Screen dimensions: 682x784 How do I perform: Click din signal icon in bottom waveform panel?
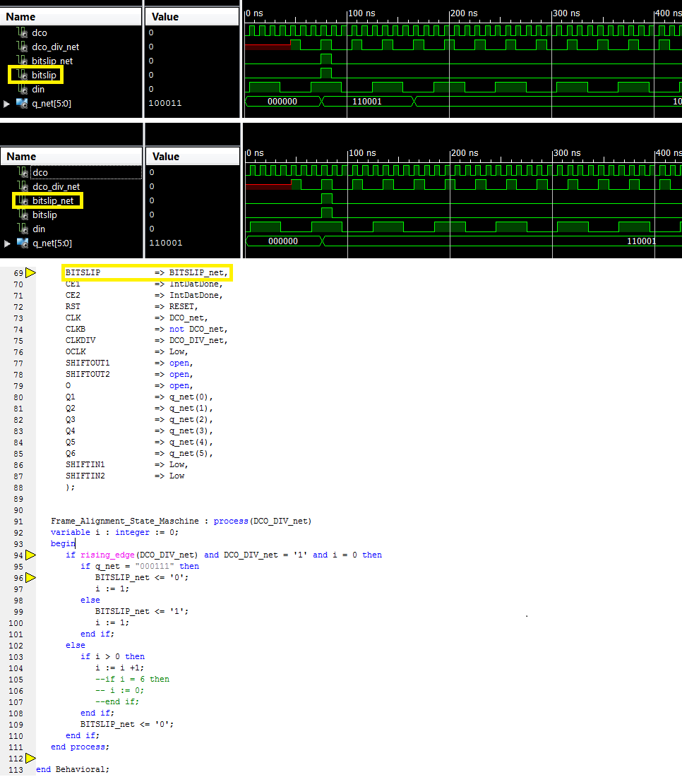click(23, 229)
